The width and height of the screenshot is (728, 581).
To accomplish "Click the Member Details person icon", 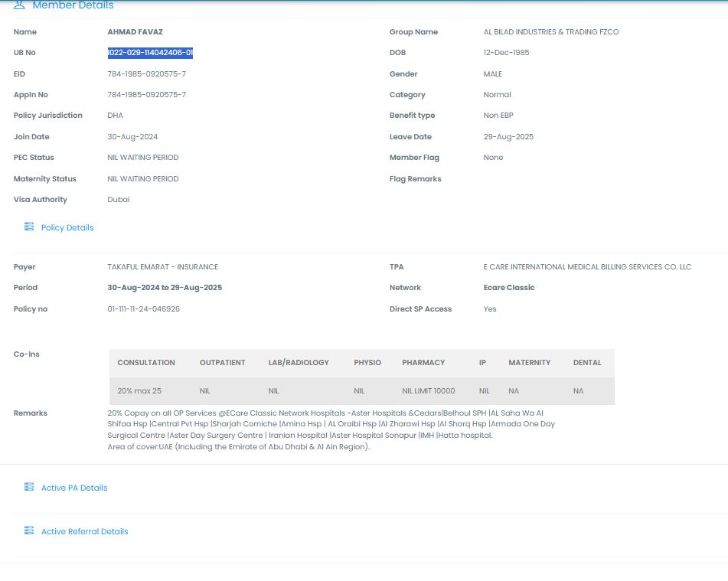I will point(19,5).
